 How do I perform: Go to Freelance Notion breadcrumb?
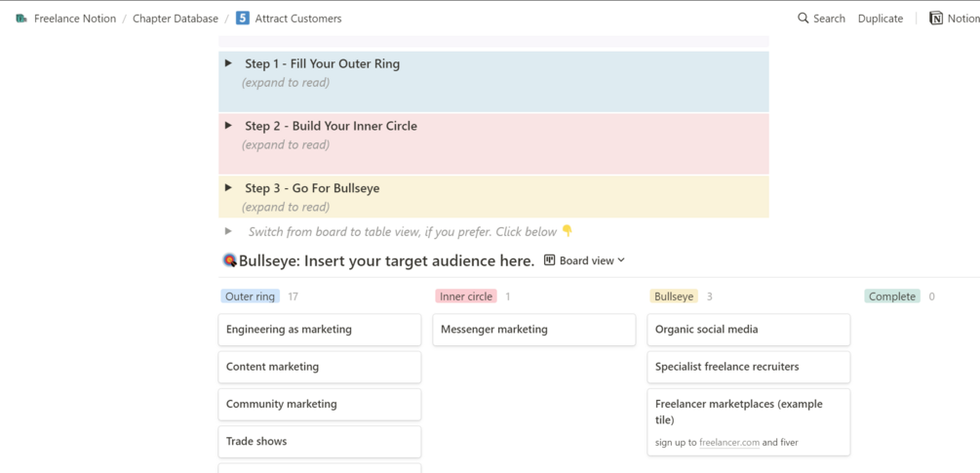click(75, 19)
